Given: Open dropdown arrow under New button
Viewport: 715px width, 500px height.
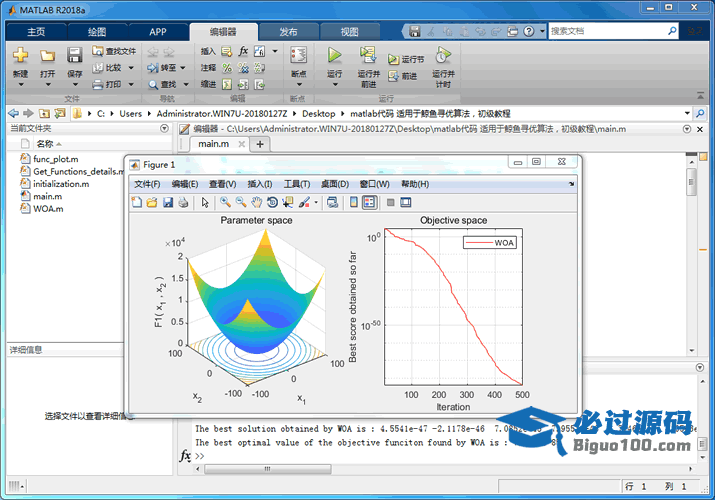Looking at the screenshot, I should coord(21,85).
